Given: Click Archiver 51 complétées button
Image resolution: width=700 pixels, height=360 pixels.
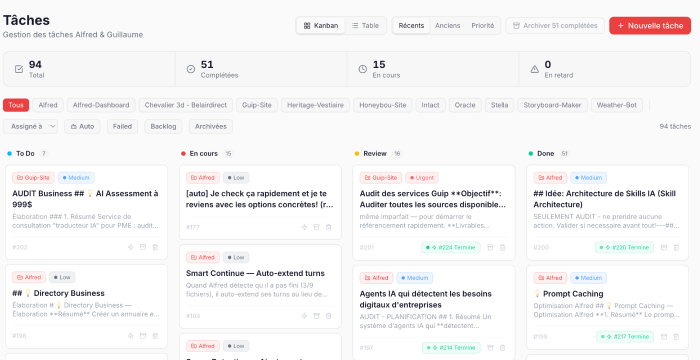Looking at the screenshot, I should [555, 25].
